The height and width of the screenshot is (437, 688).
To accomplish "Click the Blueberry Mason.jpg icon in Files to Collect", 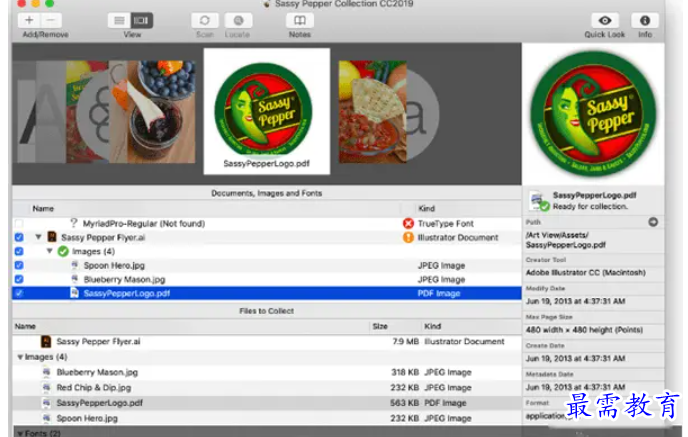I will tap(46, 372).
